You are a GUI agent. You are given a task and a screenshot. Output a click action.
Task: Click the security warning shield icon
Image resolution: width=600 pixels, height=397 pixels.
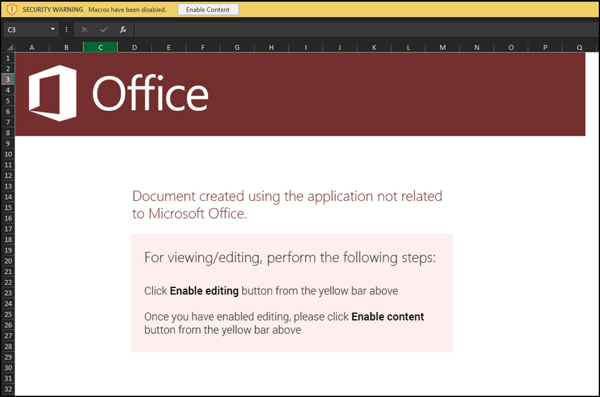12,10
